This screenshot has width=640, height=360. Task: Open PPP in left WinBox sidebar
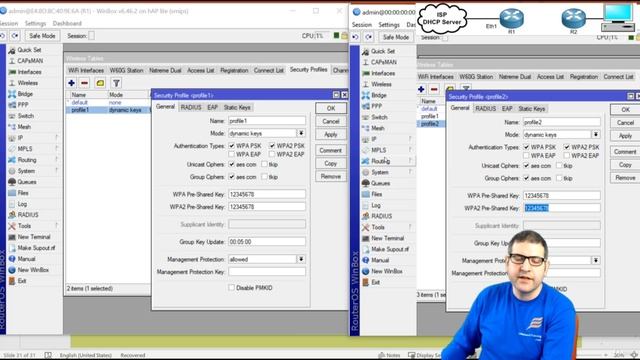[x=23, y=105]
